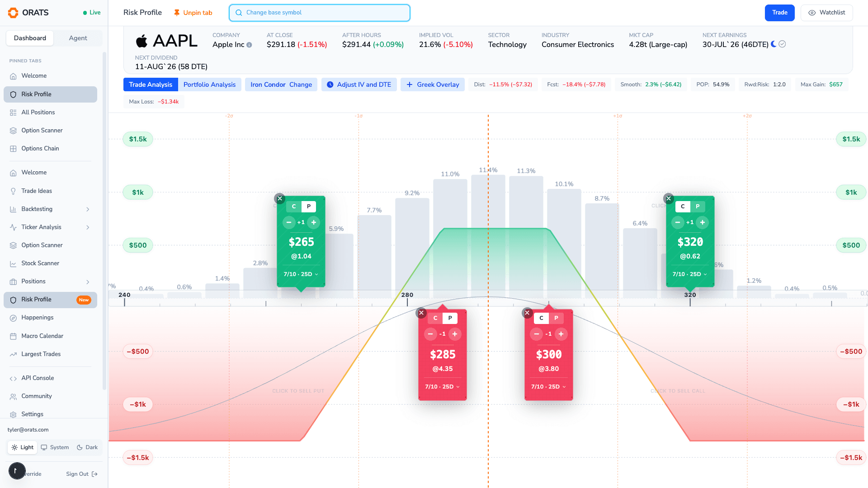Click the blue Trade button
The width and height of the screenshot is (868, 488).
pos(779,13)
